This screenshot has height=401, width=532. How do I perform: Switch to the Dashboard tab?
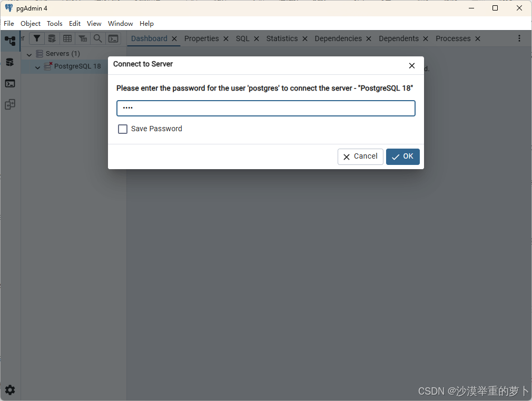pos(149,38)
